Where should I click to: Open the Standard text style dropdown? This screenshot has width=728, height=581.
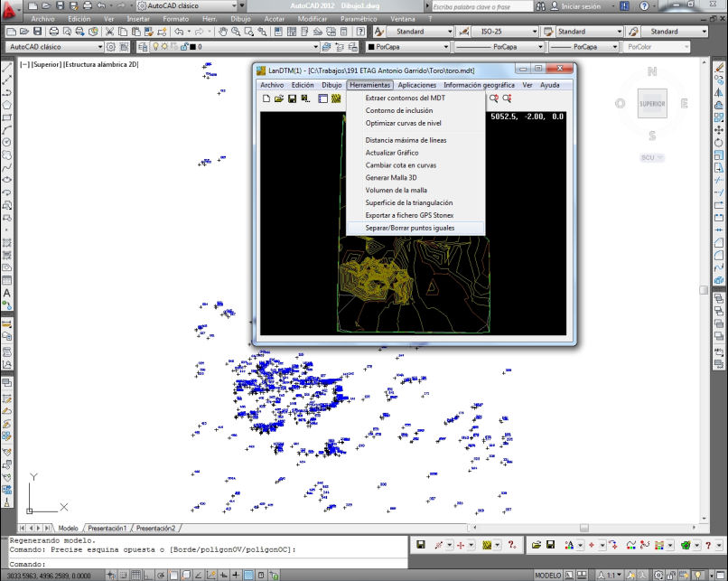click(422, 32)
